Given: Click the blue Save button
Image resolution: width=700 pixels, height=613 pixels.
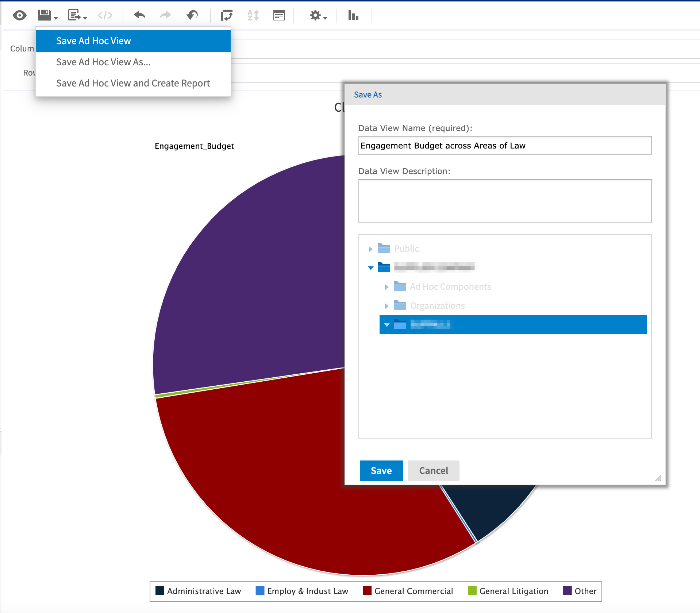Looking at the screenshot, I should click(381, 471).
